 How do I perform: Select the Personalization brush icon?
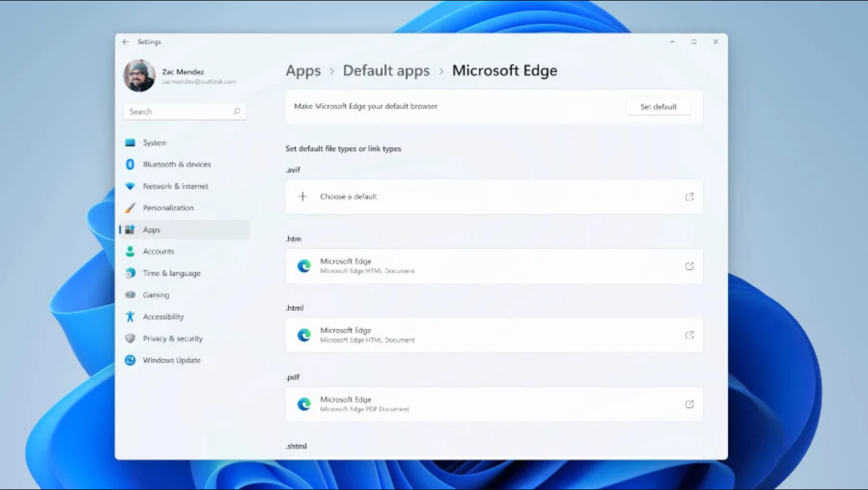(x=130, y=208)
